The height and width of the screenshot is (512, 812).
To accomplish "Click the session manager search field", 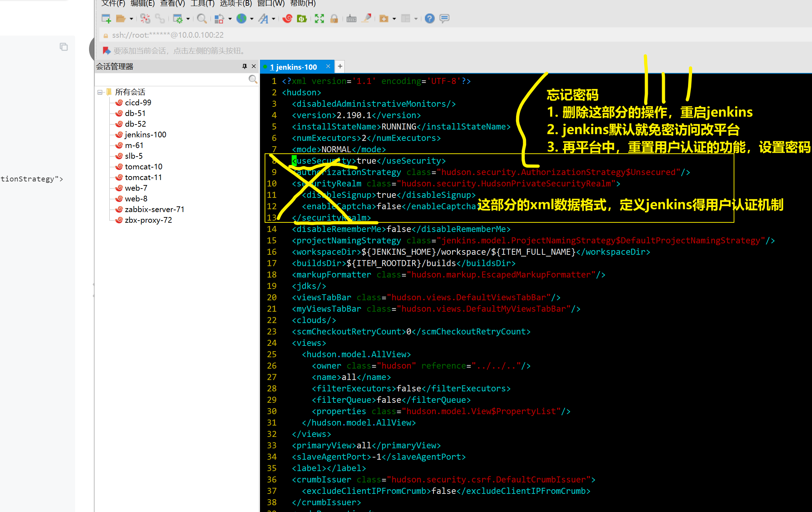I will click(171, 79).
